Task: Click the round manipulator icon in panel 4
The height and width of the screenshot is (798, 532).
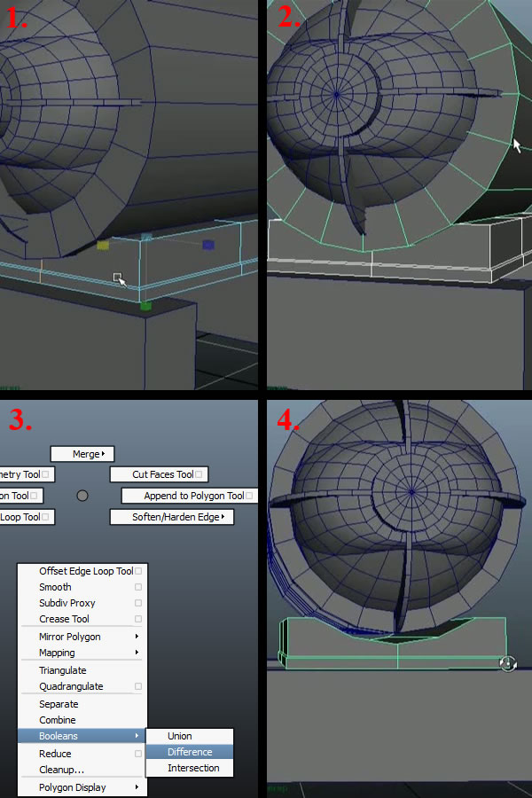Action: [507, 663]
